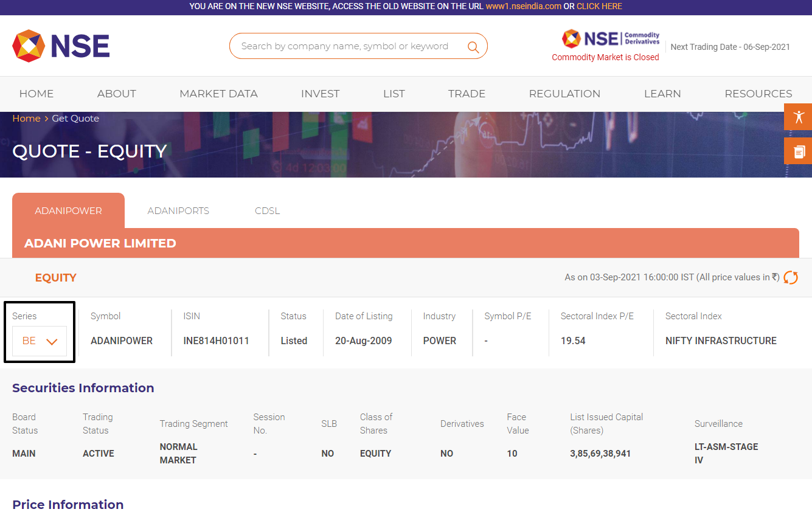The image size is (812, 512).
Task: Click the Securities Information heading
Action: click(83, 388)
